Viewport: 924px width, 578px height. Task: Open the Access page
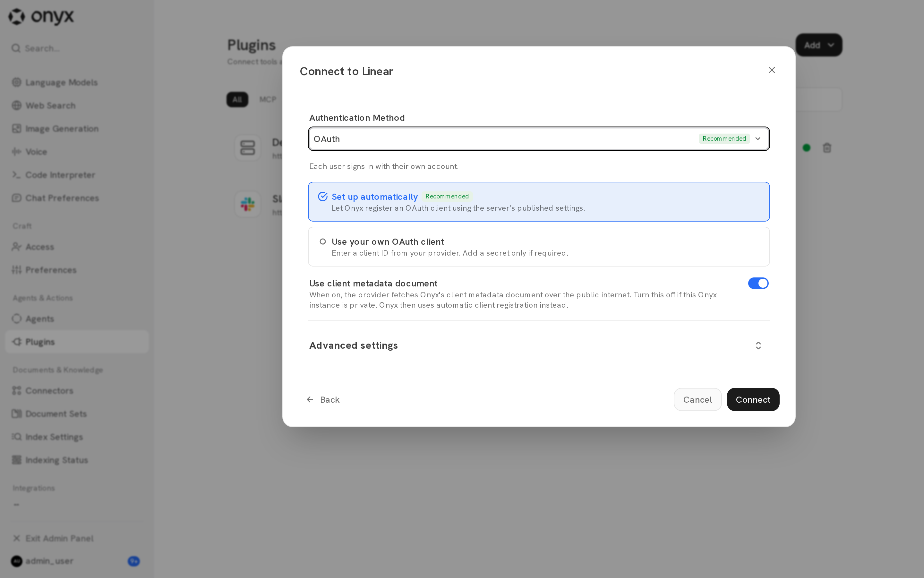[x=76, y=247]
